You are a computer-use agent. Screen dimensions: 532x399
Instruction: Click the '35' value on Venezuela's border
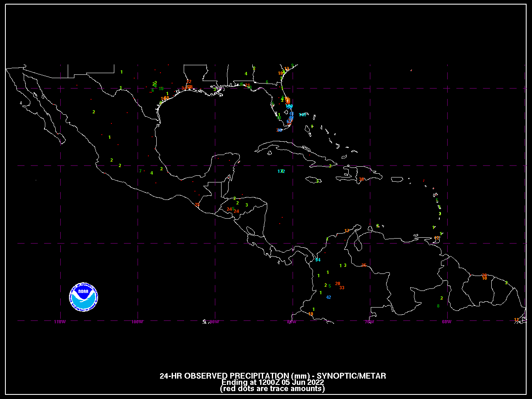(x=364, y=265)
